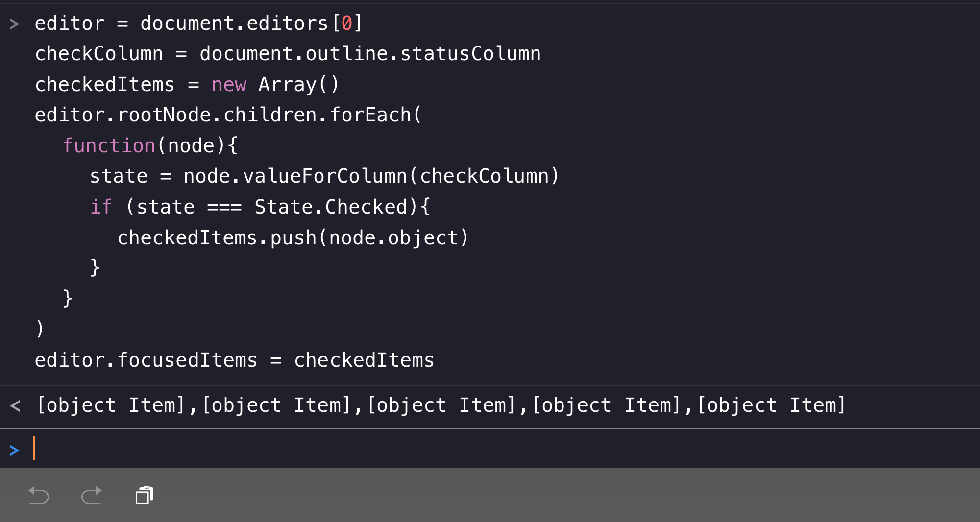Click the pink 'if' keyword

coord(101,207)
